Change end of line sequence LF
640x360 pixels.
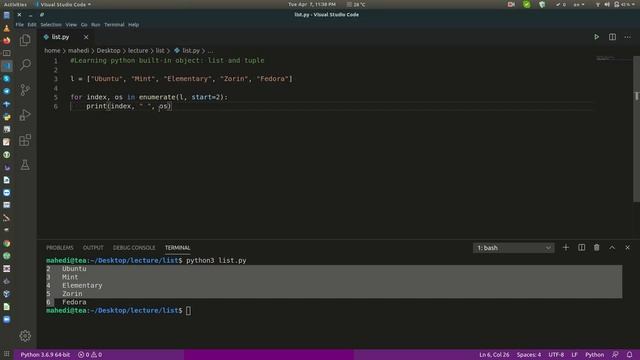pyautogui.click(x=574, y=355)
